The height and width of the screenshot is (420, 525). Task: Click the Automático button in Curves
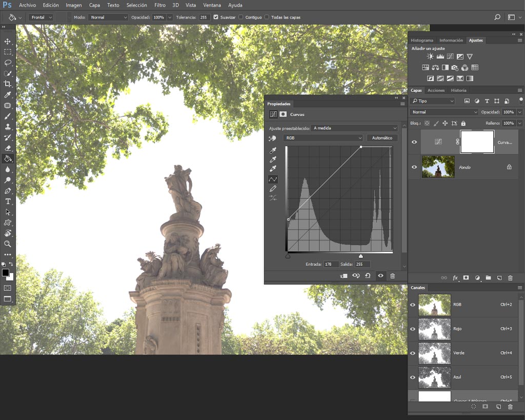click(x=382, y=137)
